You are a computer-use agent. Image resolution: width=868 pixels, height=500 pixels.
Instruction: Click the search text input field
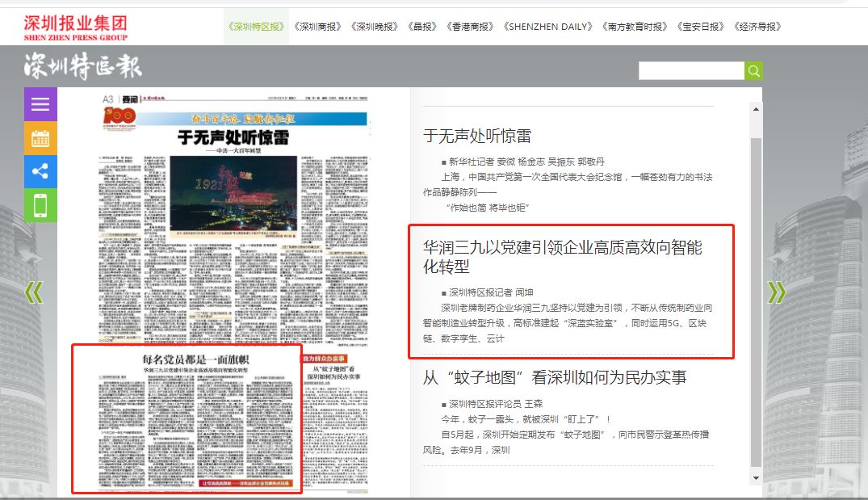[690, 71]
